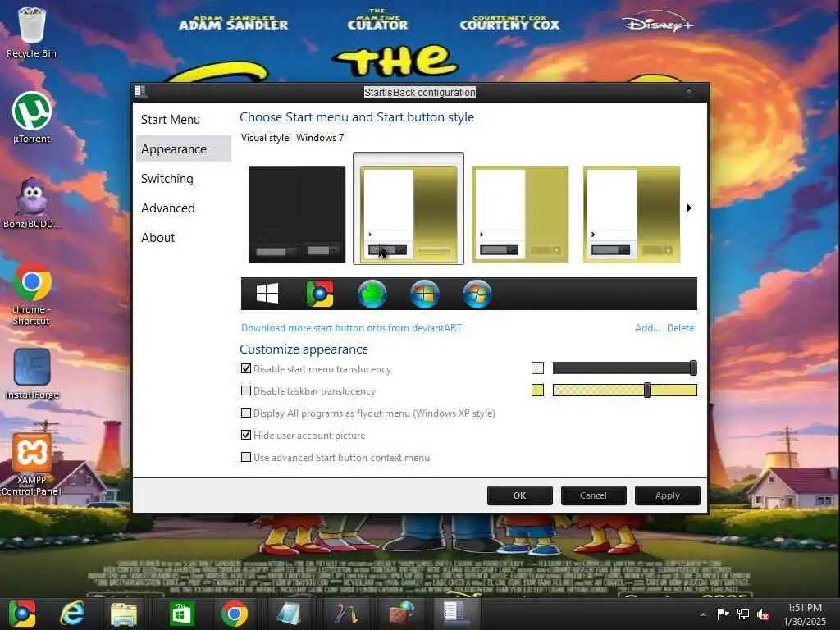Show more styles with the right arrow
This screenshot has height=630, width=840.
coord(689,208)
